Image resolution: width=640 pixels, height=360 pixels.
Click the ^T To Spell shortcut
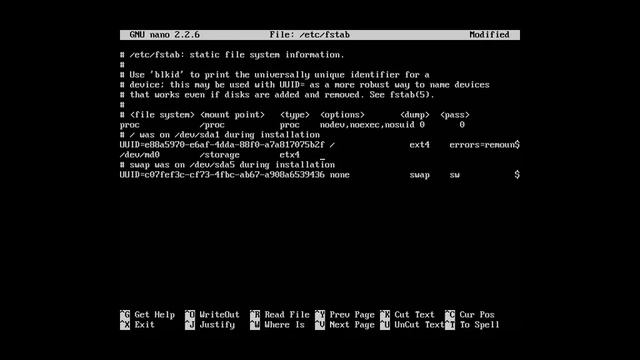tap(472, 325)
